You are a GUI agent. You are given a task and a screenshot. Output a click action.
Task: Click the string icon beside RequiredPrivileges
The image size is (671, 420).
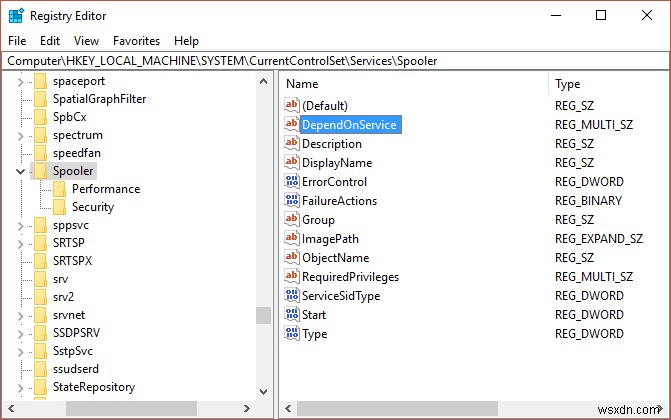292,276
